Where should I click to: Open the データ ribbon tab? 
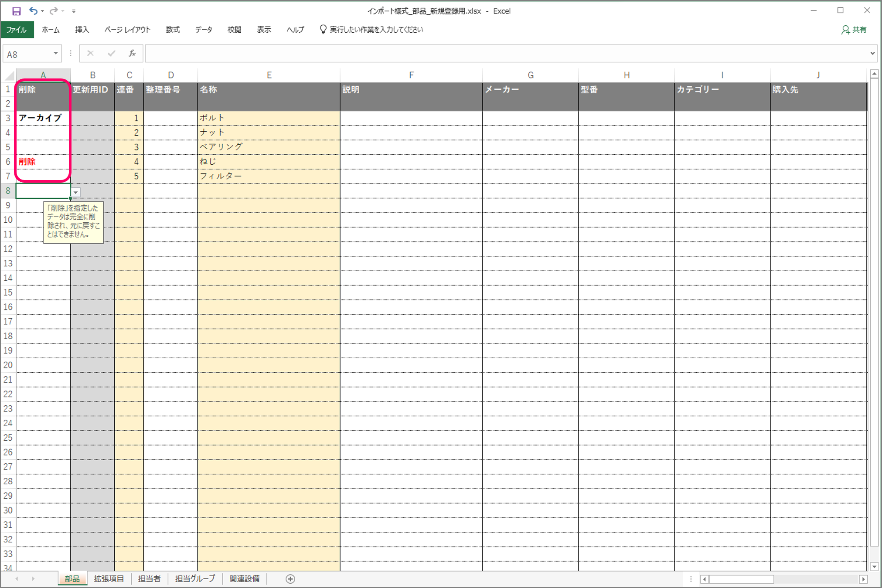click(x=204, y=30)
